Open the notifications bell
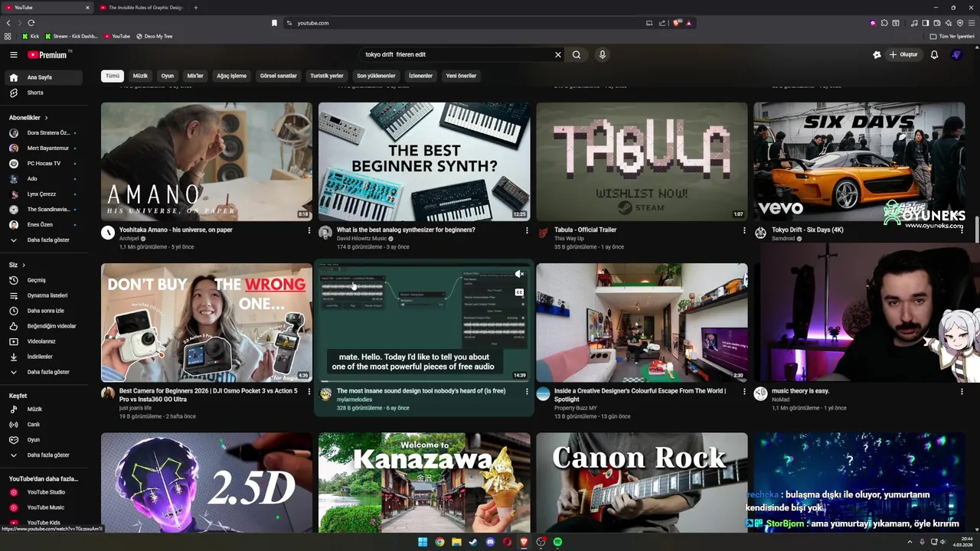Screen dimensions: 980x551 [x=934, y=54]
